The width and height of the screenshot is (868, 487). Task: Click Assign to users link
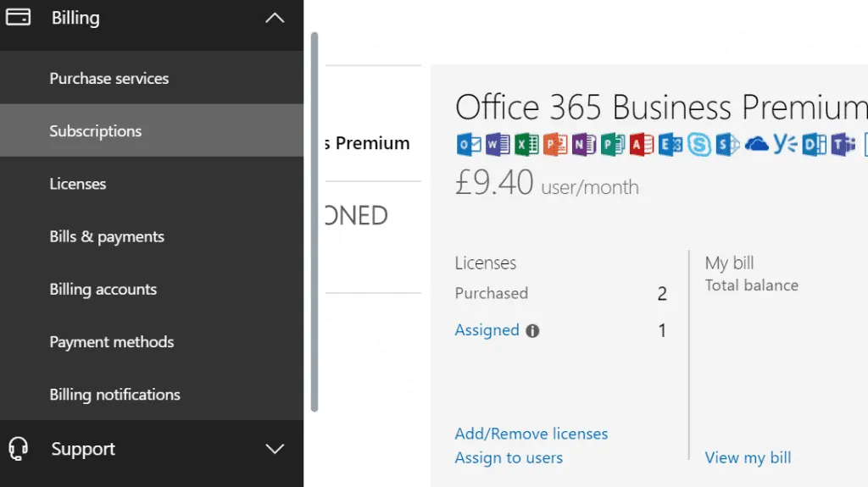coord(509,457)
